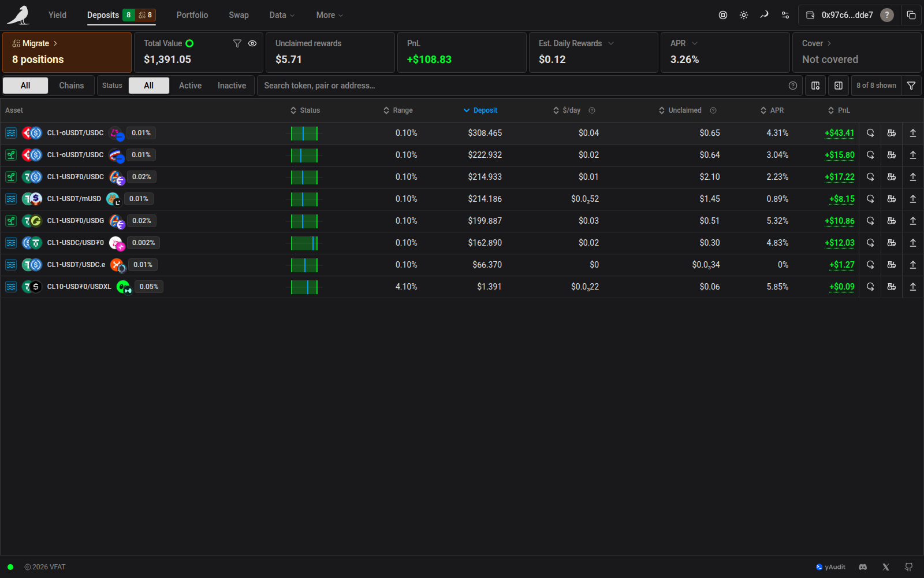
Task: Sort by $/day column
Action: pyautogui.click(x=567, y=110)
